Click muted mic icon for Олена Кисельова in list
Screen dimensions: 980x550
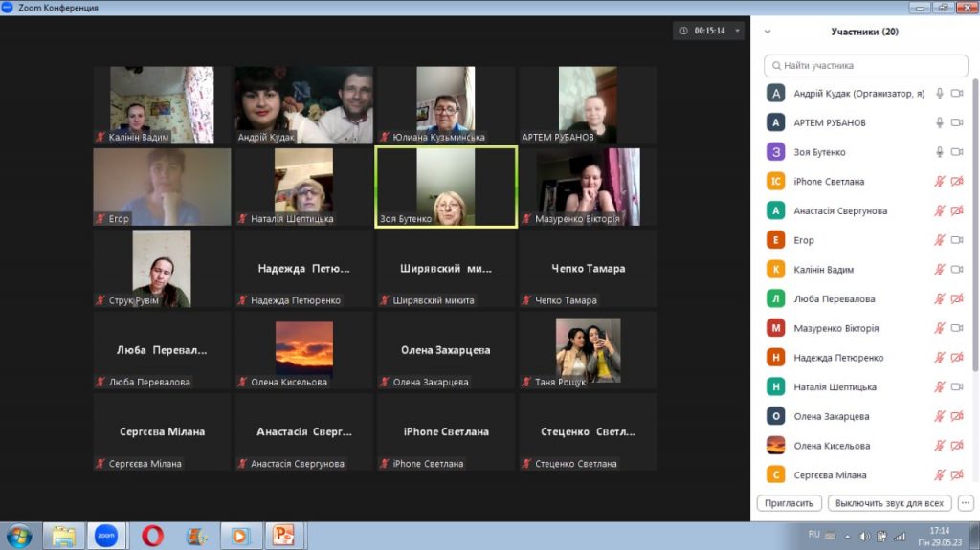[x=940, y=446]
